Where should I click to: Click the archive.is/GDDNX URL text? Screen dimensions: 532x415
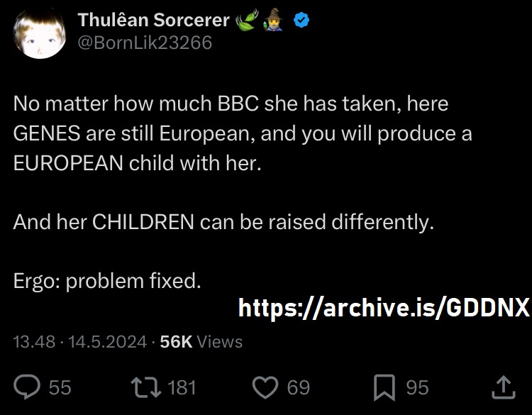coord(384,307)
